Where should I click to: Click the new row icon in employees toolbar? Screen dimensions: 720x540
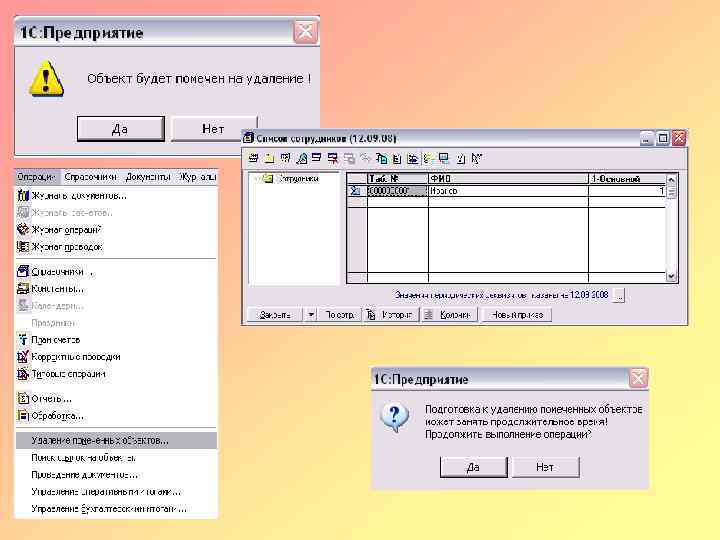point(253,158)
